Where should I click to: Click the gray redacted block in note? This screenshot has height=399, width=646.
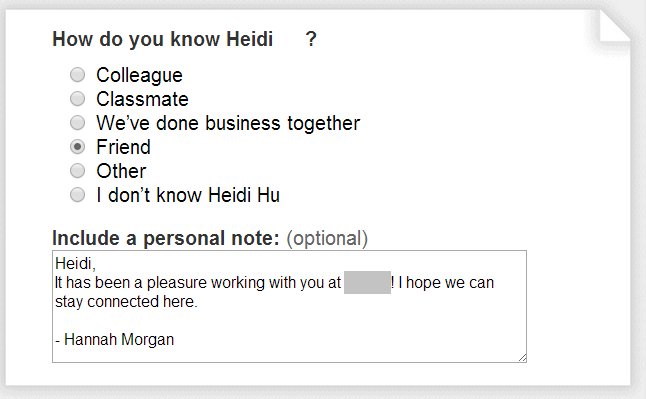click(x=367, y=282)
